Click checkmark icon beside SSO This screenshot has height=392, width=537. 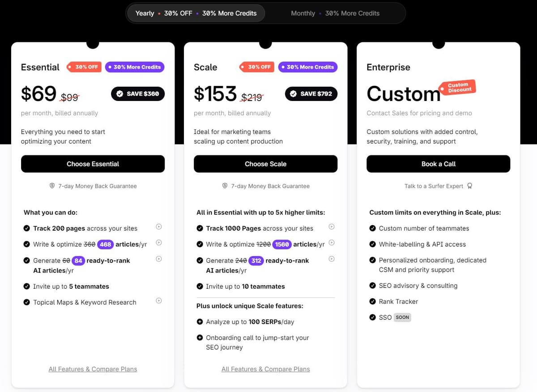coord(372,317)
